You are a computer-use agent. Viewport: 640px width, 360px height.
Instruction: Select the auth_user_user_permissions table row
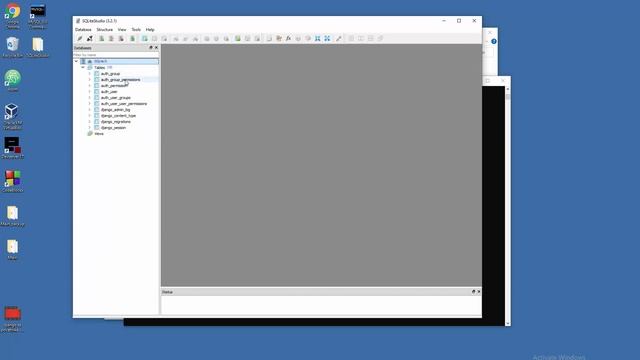pos(124,104)
